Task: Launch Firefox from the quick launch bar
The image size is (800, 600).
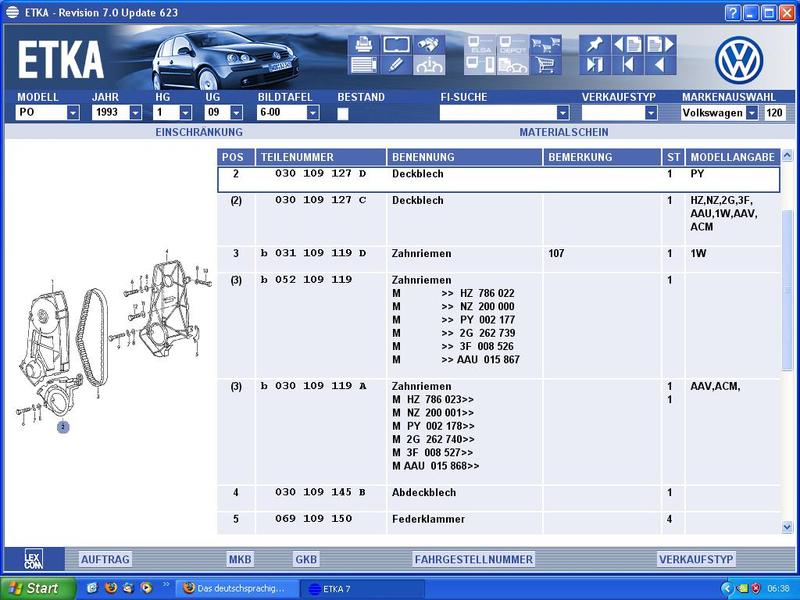Action: [x=111, y=588]
